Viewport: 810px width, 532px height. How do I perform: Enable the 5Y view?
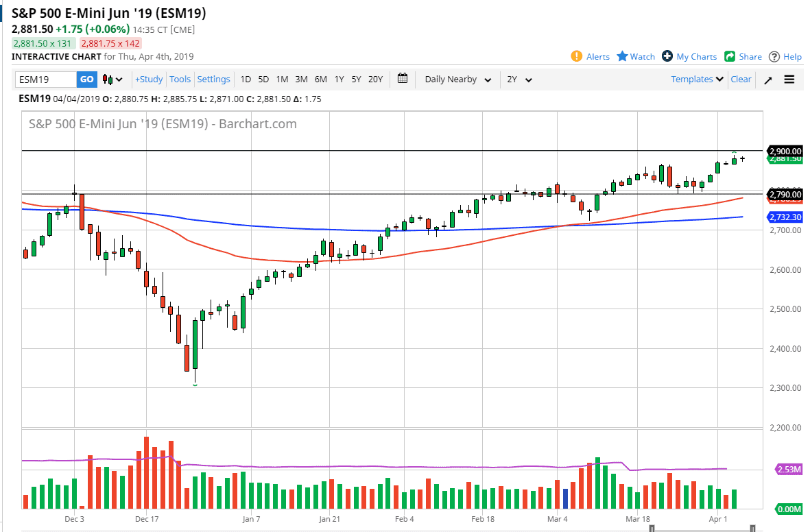pyautogui.click(x=356, y=80)
